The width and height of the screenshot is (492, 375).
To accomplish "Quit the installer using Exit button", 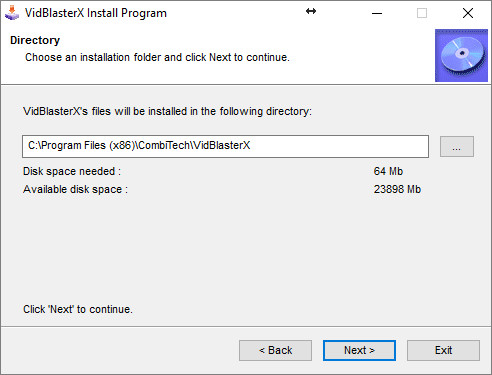I will tap(443, 350).
